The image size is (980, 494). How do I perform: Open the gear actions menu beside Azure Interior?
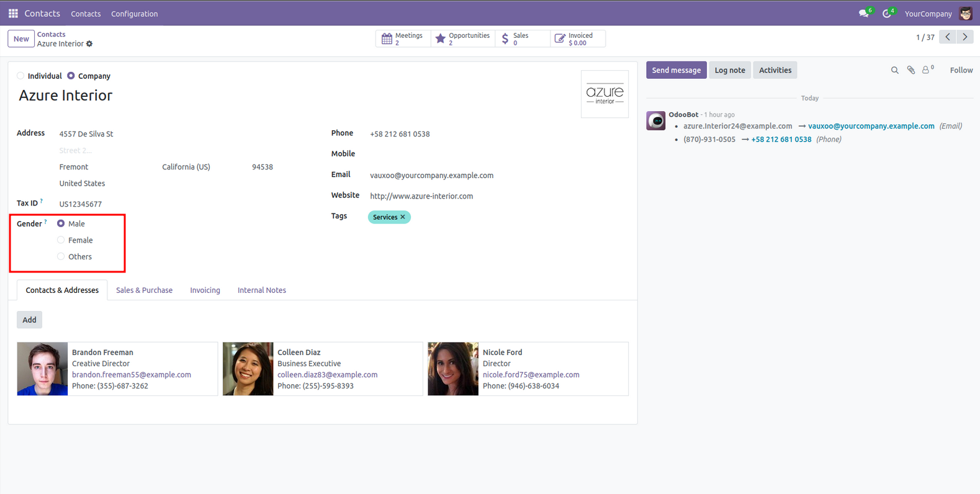click(x=89, y=44)
